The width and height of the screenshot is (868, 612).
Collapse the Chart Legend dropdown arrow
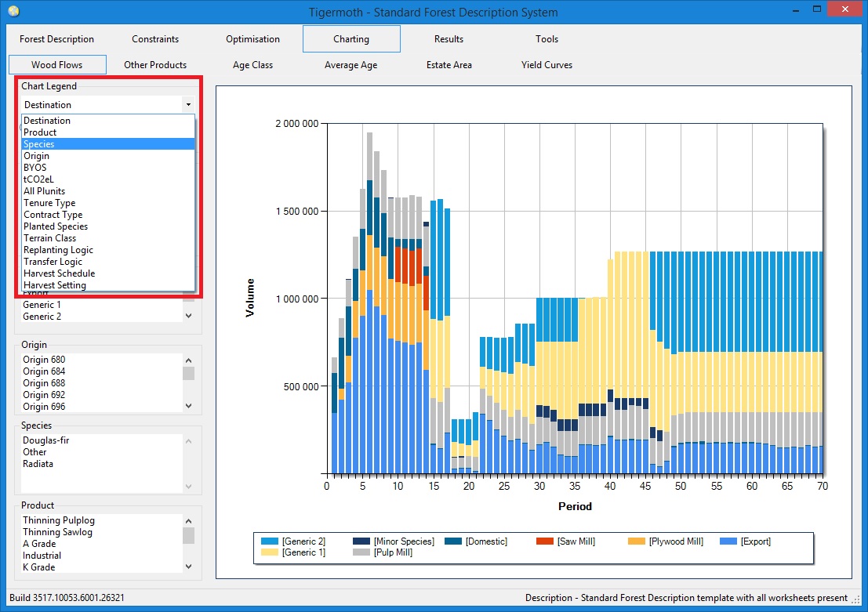[x=188, y=104]
